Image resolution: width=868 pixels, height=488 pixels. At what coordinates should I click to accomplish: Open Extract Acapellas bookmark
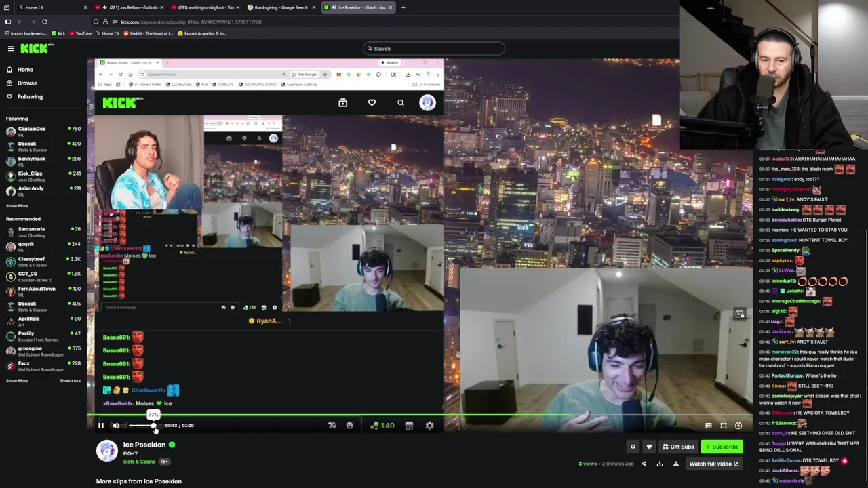(x=202, y=33)
